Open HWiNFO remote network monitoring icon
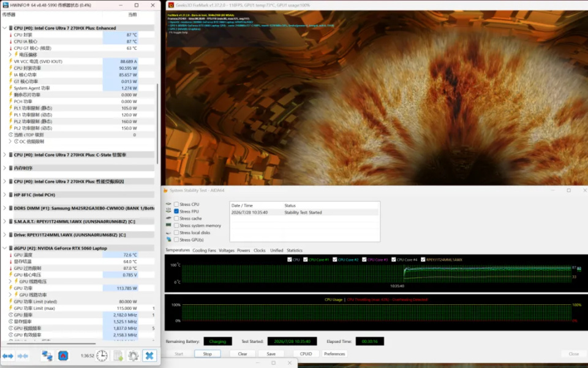 47,356
